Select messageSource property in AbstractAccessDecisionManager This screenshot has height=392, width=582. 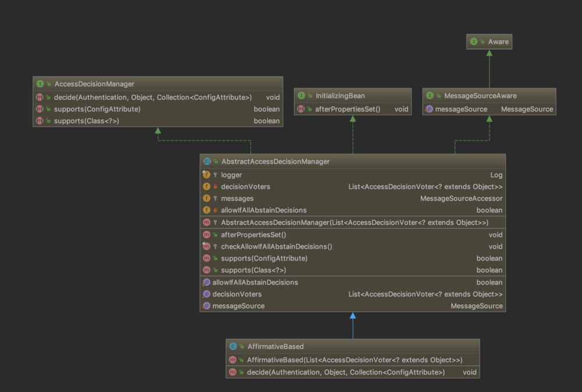pos(238,307)
